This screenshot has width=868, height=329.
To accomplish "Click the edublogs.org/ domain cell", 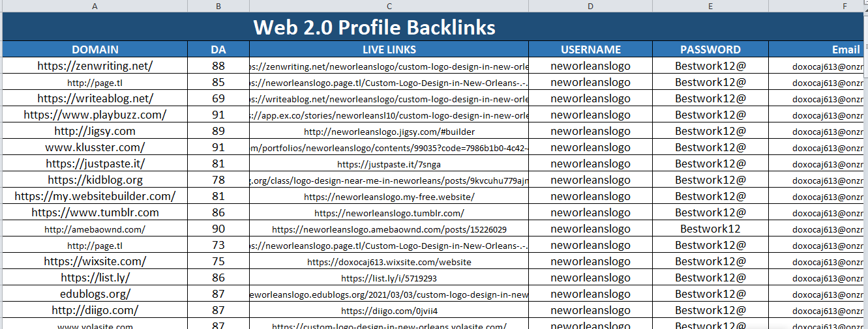I will tap(95, 294).
